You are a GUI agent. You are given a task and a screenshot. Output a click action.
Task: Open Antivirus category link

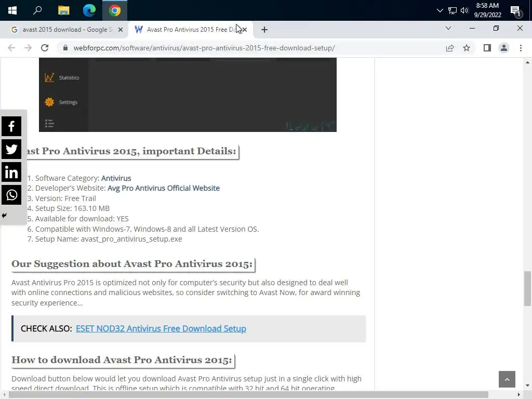pos(116,178)
